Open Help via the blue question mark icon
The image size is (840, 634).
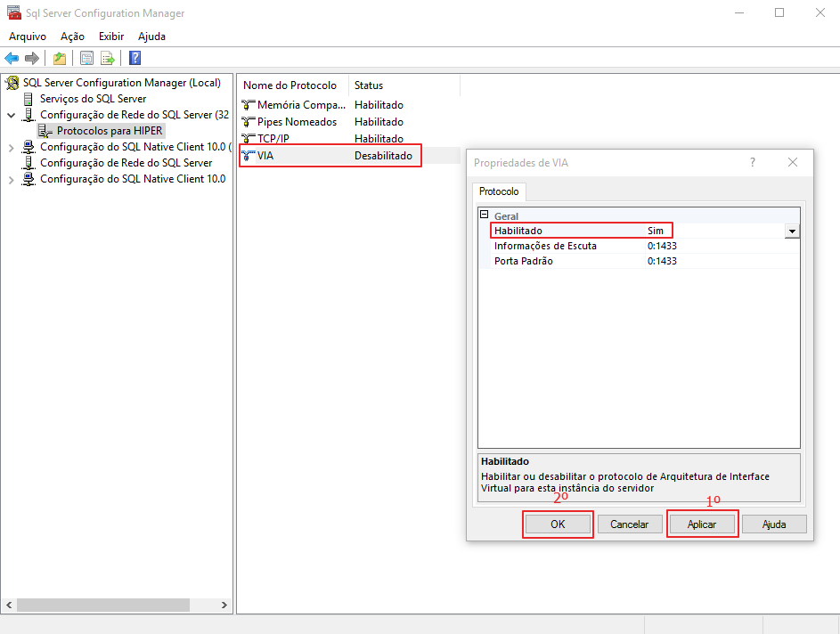[135, 59]
